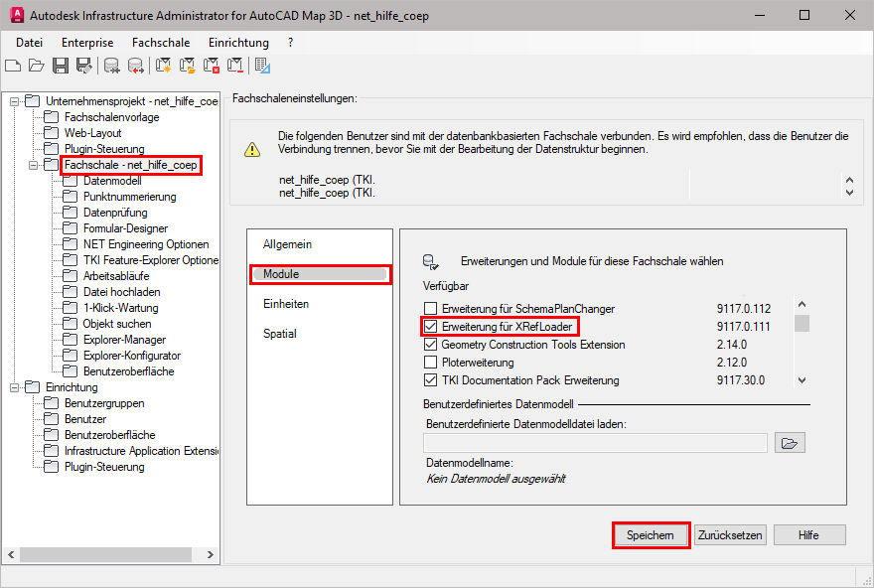Click the Save floppy disk icon
Image resolution: width=874 pixels, height=588 pixels.
pyautogui.click(x=61, y=66)
